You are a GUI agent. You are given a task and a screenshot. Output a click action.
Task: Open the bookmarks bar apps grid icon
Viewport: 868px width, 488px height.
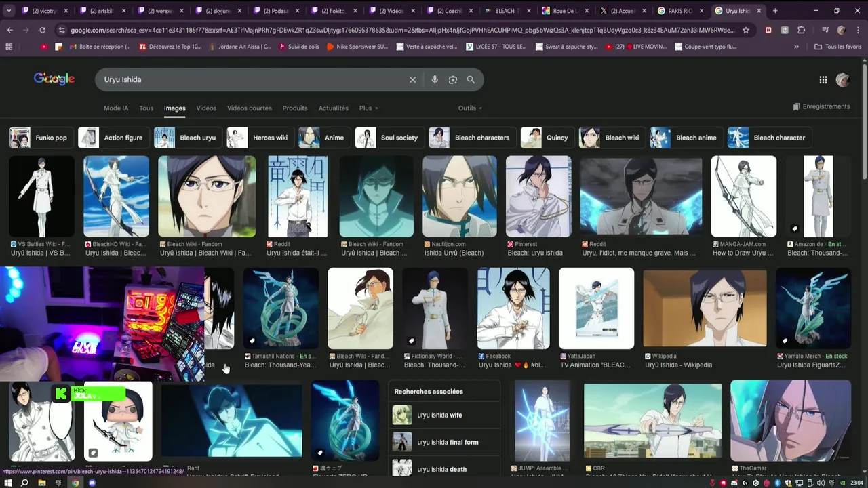(x=9, y=47)
